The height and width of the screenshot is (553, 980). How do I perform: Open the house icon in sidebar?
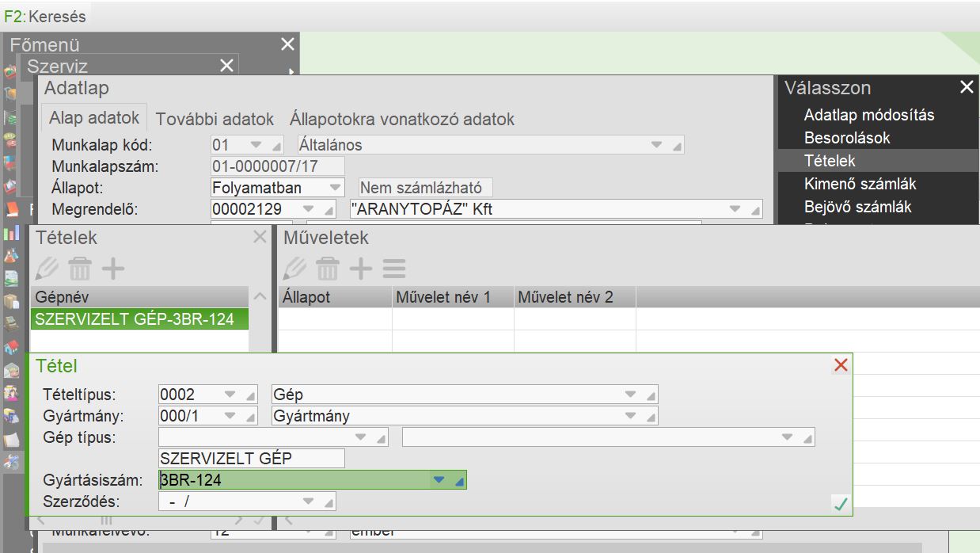pyautogui.click(x=11, y=347)
